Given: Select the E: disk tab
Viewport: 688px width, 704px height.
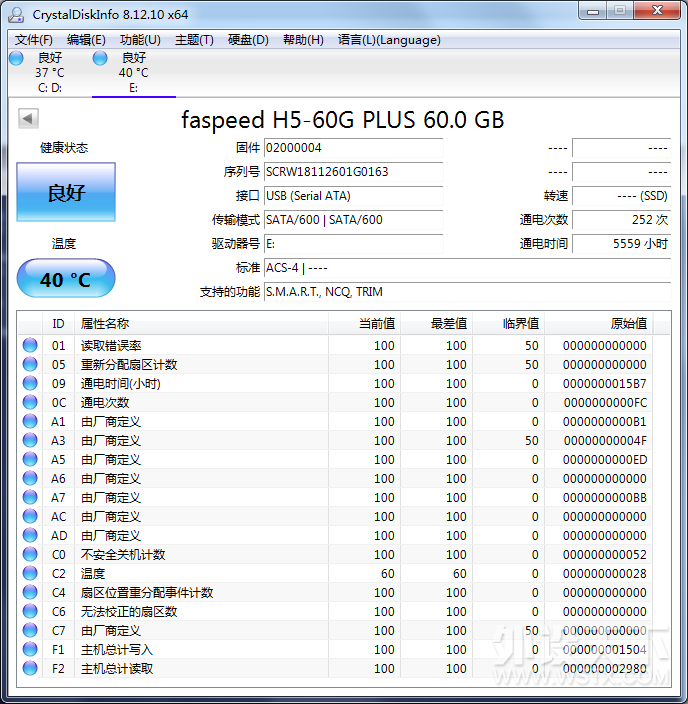Looking at the screenshot, I should (x=134, y=72).
